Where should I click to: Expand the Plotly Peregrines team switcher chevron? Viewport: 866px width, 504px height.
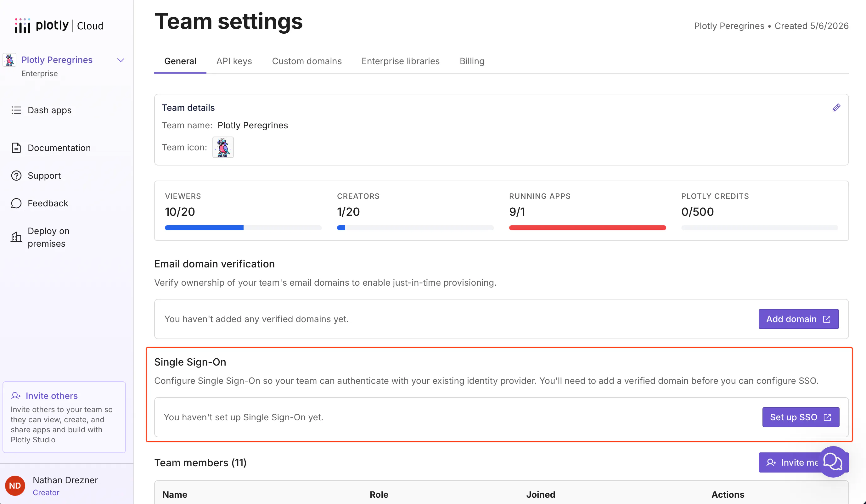pos(121,60)
